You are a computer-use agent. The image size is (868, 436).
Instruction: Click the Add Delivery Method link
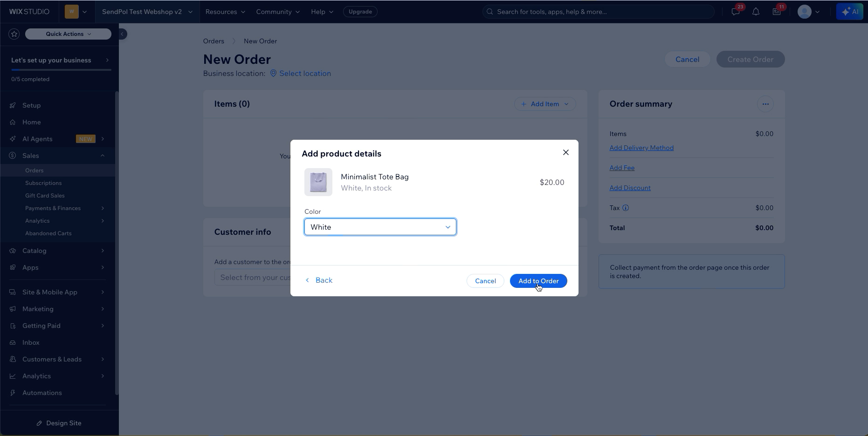point(641,148)
